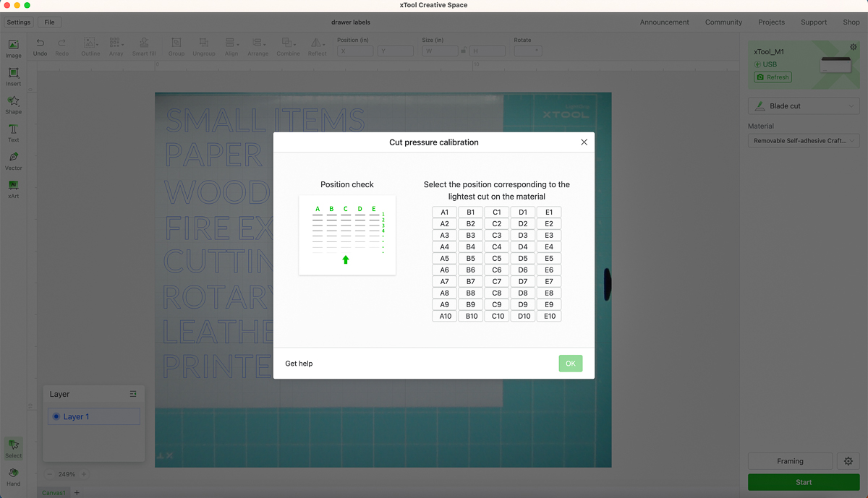Screen dimensions: 868x498
Task: Select the Vector pen tool
Action: (x=13, y=161)
